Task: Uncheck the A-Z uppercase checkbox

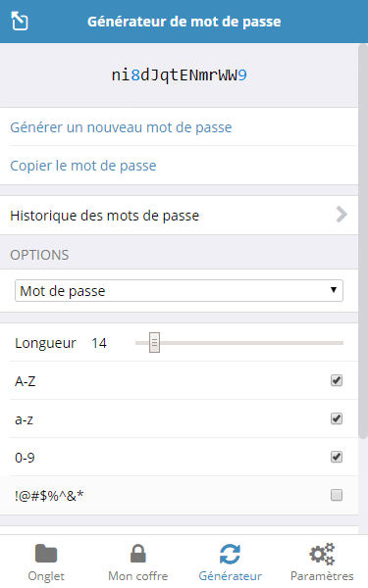Action: pos(337,380)
